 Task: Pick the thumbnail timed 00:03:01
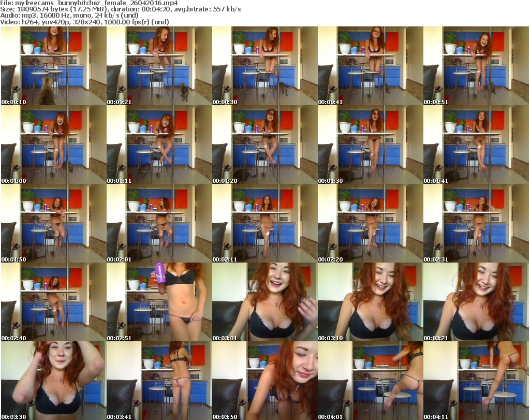(264, 302)
